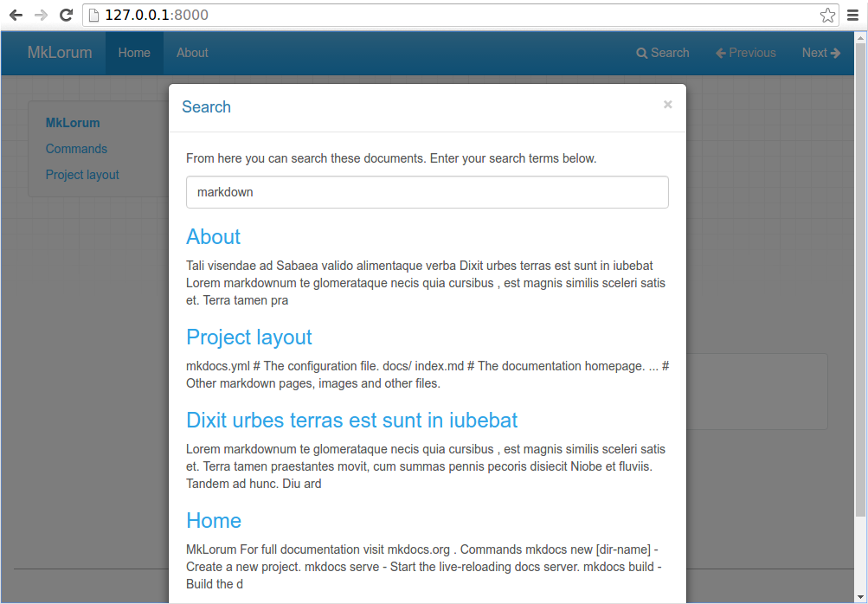Viewport: 868px width, 604px height.
Task: Open the Home search result
Action: click(214, 521)
